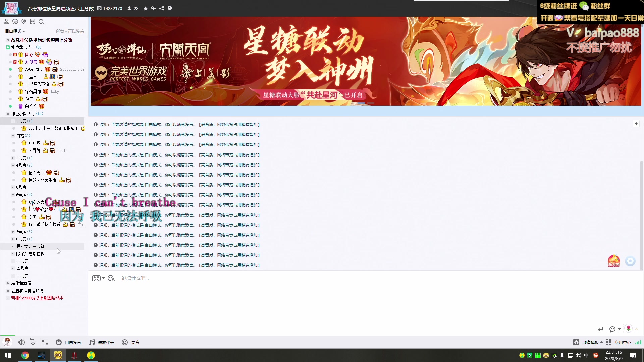
Task: Join the 5号房 sub-channel
Action: click(x=21, y=187)
